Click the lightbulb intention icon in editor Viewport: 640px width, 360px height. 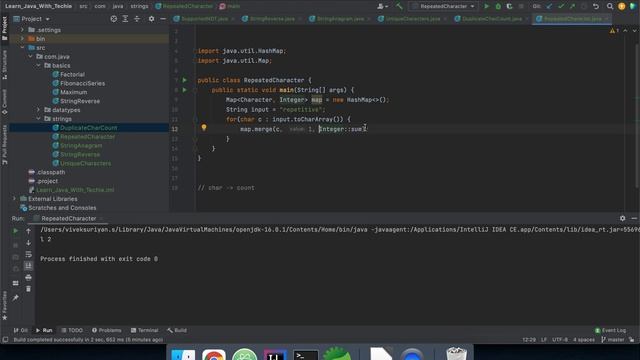[x=204, y=127]
